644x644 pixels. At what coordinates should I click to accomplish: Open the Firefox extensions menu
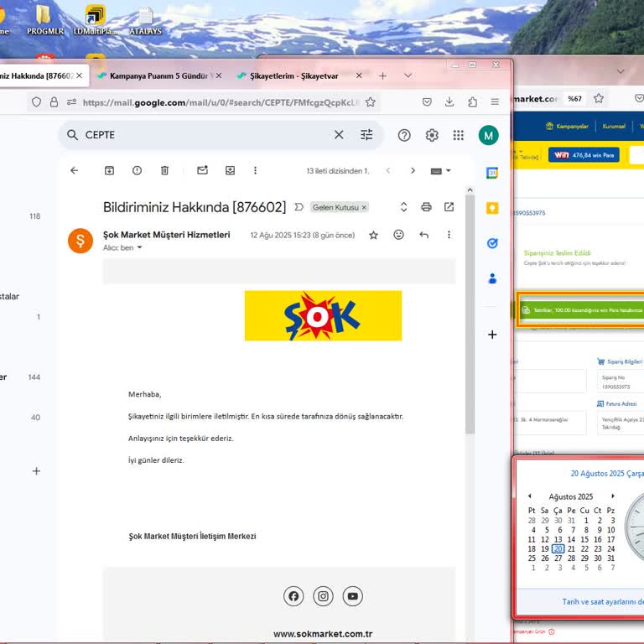[x=472, y=101]
